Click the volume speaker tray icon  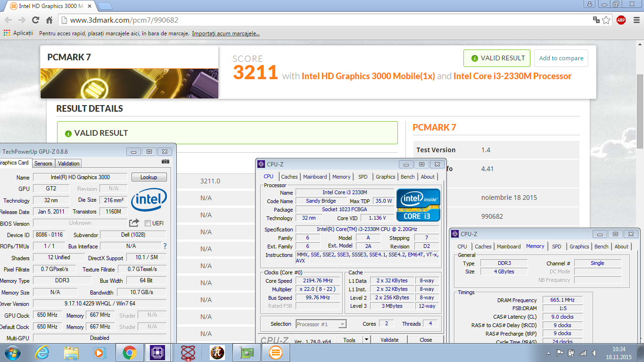point(594,353)
